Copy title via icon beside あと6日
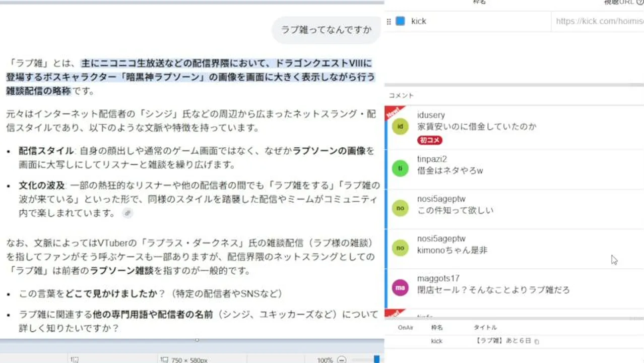The width and height of the screenshot is (644, 363). [x=537, y=342]
